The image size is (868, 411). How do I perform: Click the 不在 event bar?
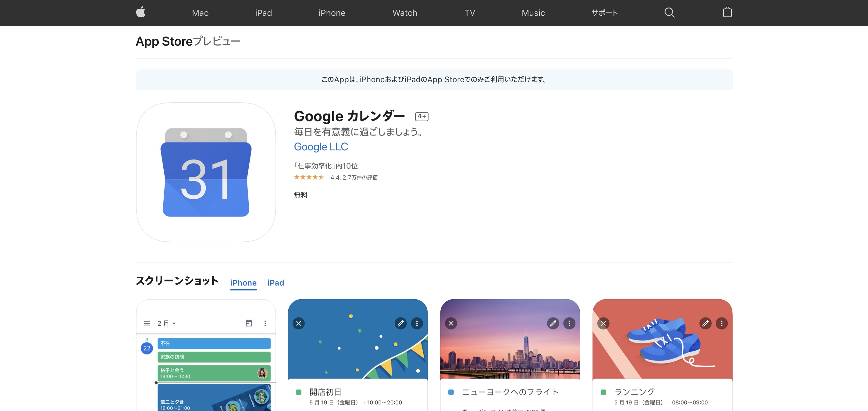pos(214,343)
